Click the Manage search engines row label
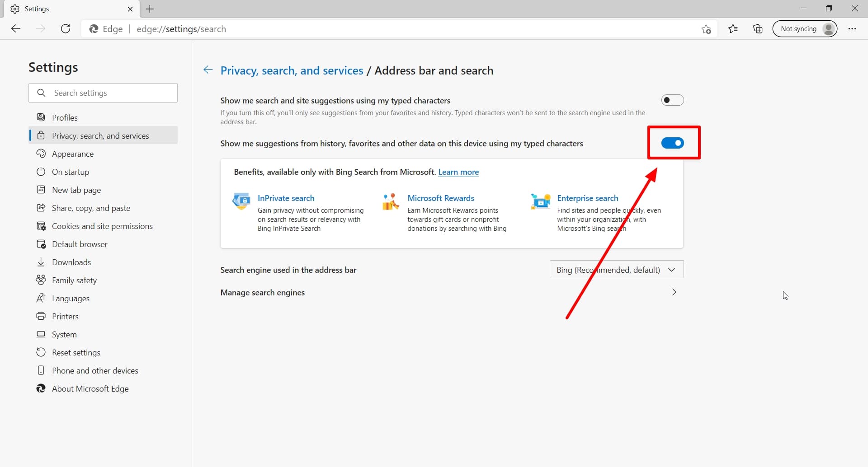868x467 pixels. click(x=263, y=293)
